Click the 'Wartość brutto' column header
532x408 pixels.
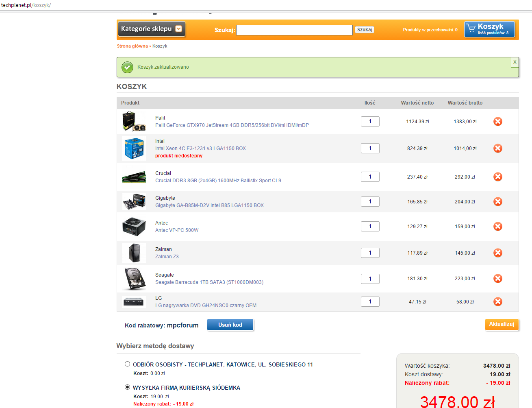tap(465, 103)
